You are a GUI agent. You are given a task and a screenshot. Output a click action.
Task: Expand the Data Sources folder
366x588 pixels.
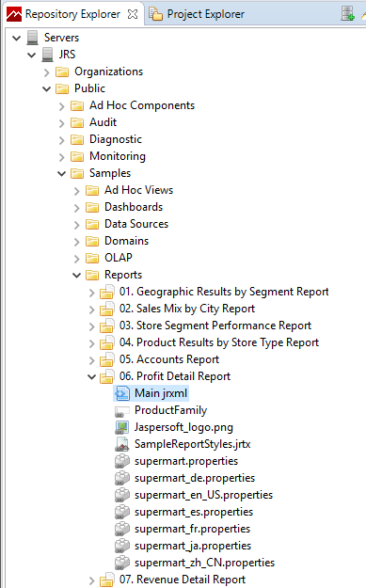pyautogui.click(x=76, y=225)
